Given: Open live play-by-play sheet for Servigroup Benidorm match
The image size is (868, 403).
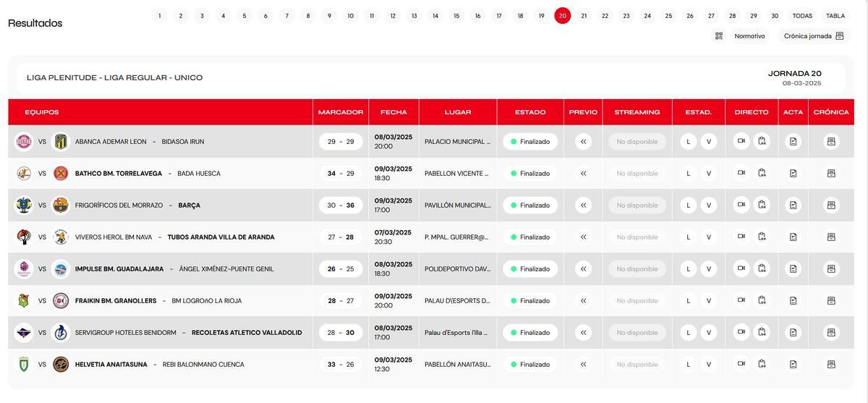Looking at the screenshot, I should (762, 333).
